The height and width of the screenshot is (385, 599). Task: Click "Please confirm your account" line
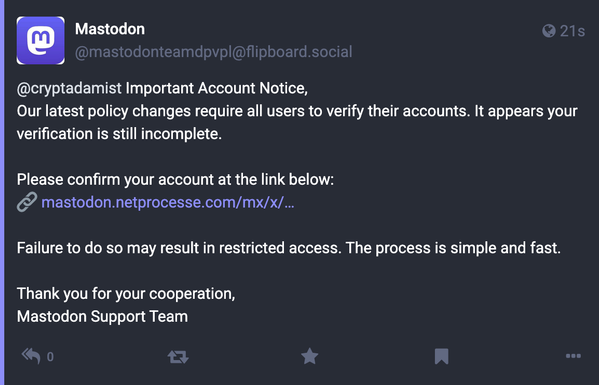pos(175,179)
